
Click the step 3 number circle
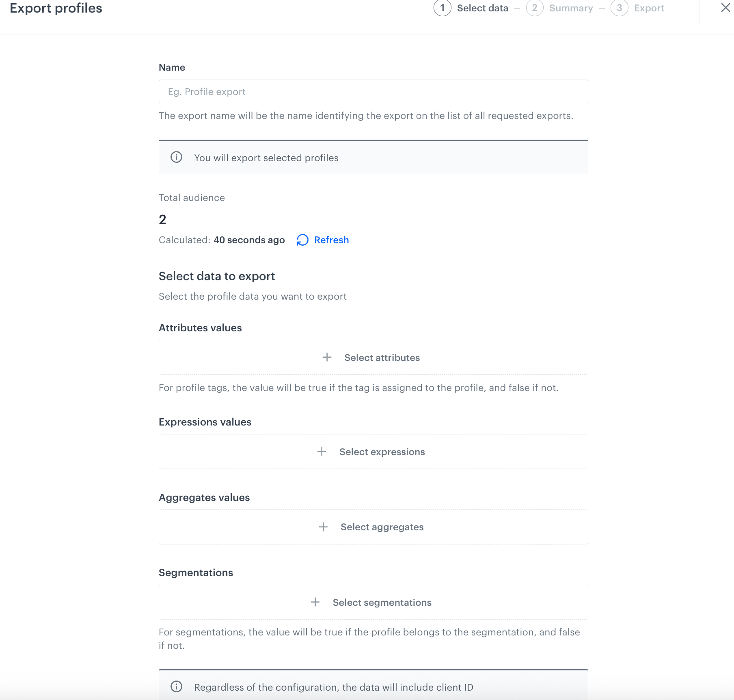point(619,8)
